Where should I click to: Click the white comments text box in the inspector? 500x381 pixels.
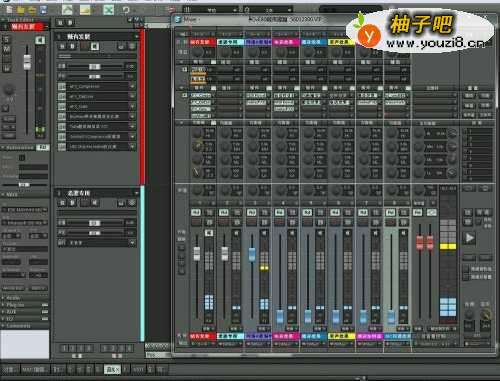25,344
